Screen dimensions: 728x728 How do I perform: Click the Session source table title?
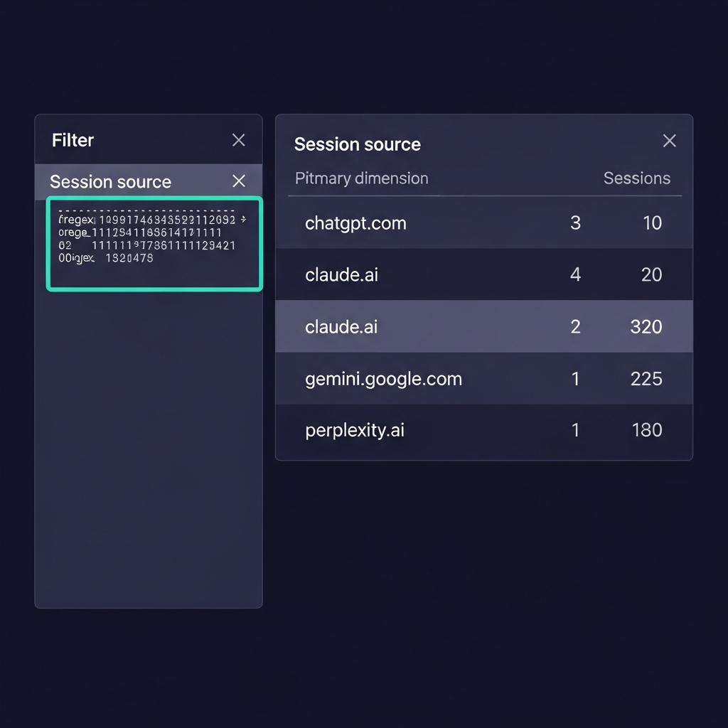click(x=358, y=144)
